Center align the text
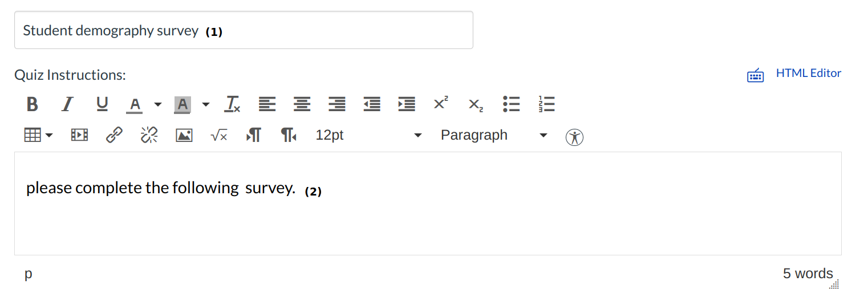The height and width of the screenshot is (293, 868). pyautogui.click(x=302, y=104)
